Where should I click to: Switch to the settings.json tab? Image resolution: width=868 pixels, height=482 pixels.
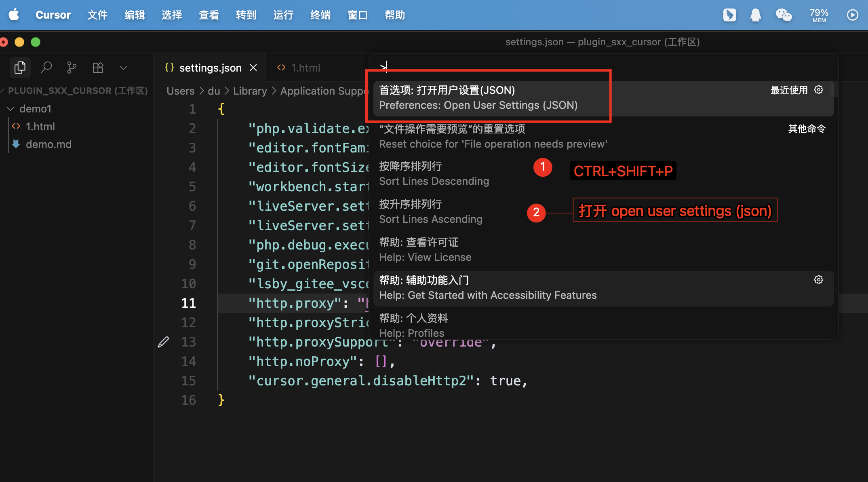(210, 68)
